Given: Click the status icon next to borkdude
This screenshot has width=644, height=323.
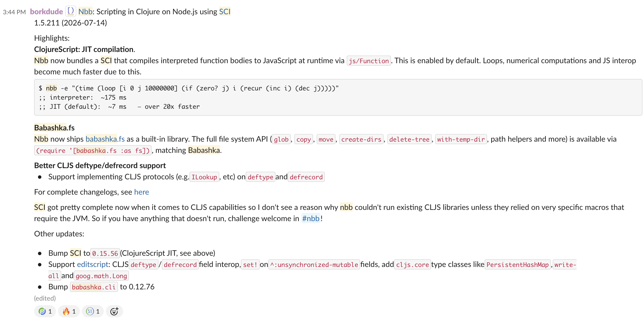Looking at the screenshot, I should click(x=70, y=11).
